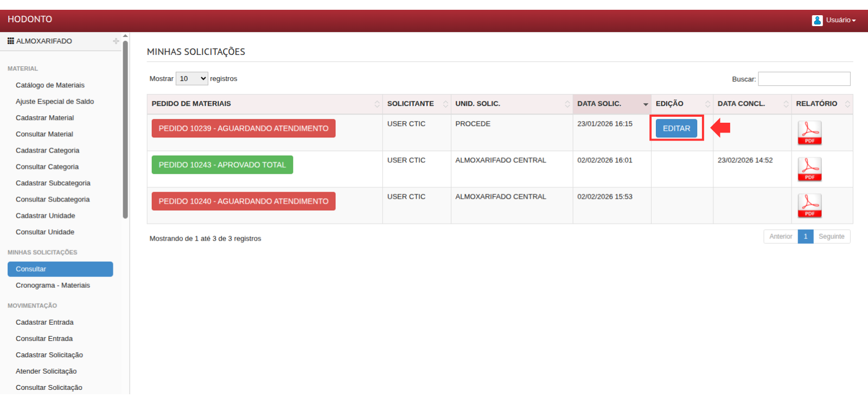
Task: Open PDF report for pedido 10239
Action: (809, 132)
